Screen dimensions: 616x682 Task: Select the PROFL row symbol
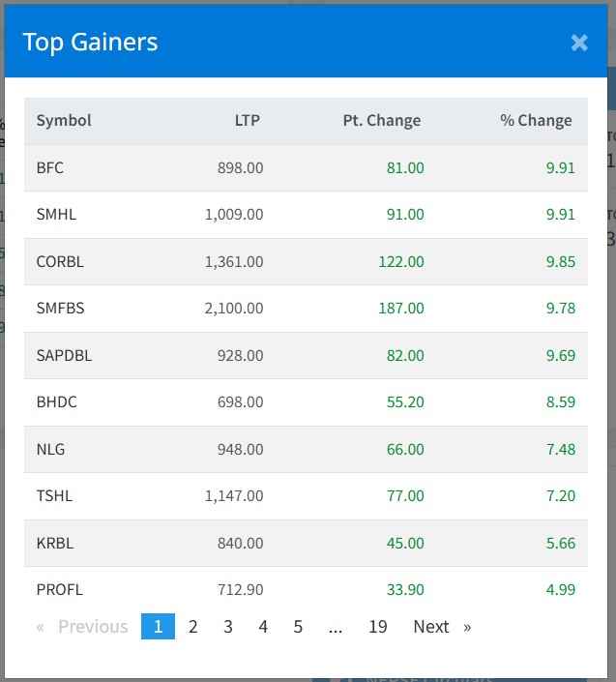pyautogui.click(x=60, y=589)
